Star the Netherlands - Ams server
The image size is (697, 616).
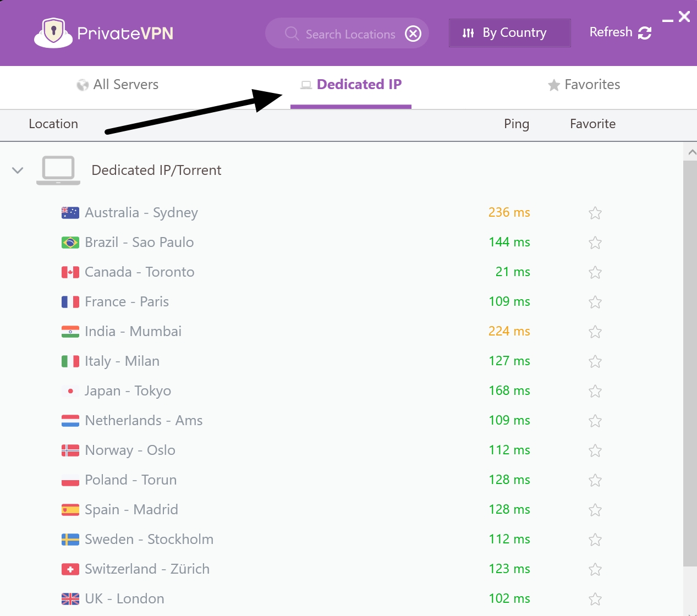(x=595, y=421)
